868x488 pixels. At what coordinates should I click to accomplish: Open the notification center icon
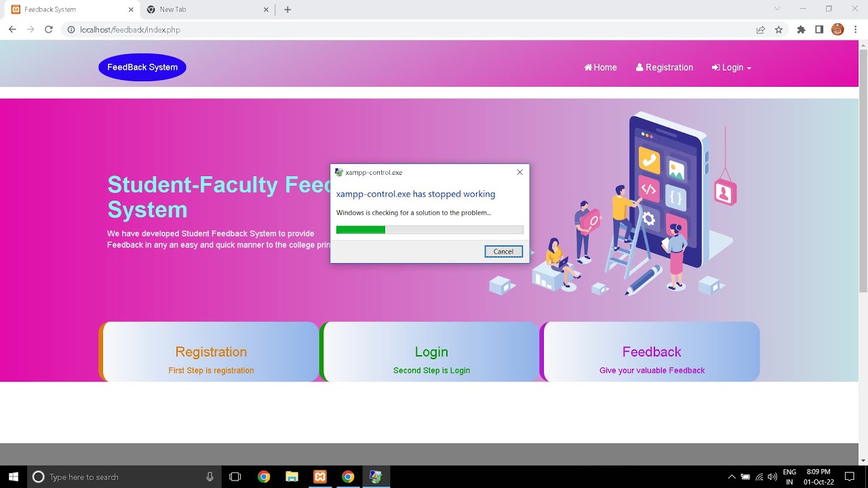pos(850,476)
